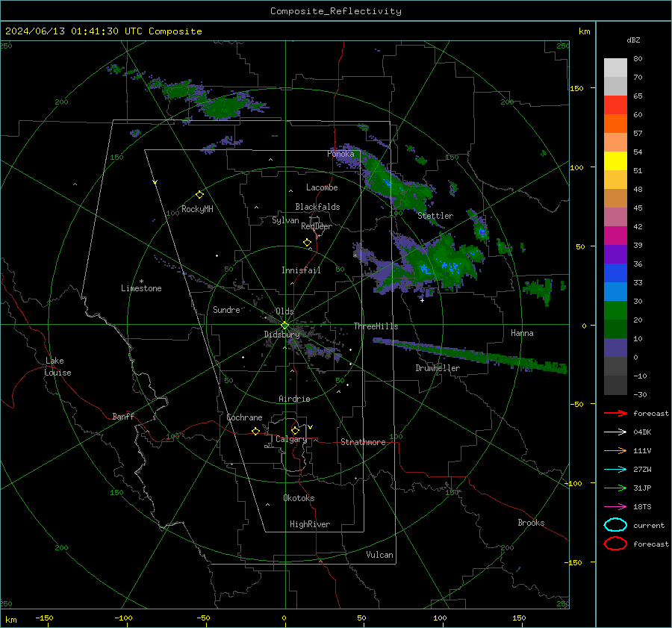The height and width of the screenshot is (628, 672).
Task: Click the 2024/06/13 01:41:30 UTC Composite timestamp
Action: pos(103,31)
